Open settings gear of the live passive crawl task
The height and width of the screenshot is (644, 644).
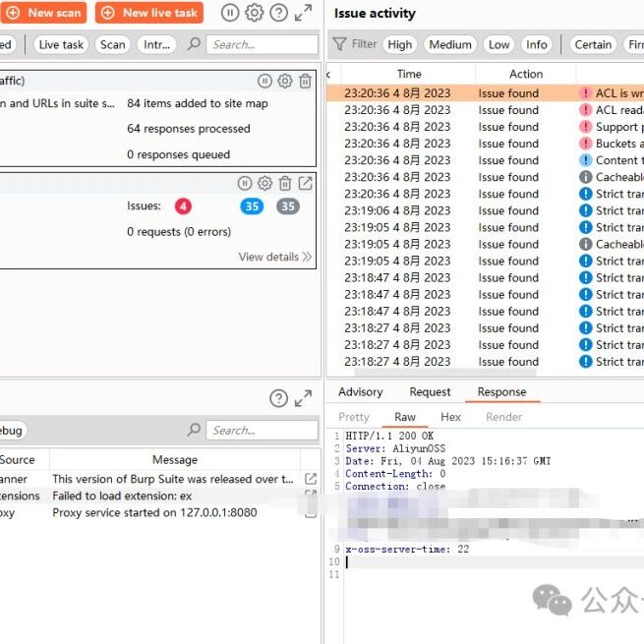(x=285, y=81)
